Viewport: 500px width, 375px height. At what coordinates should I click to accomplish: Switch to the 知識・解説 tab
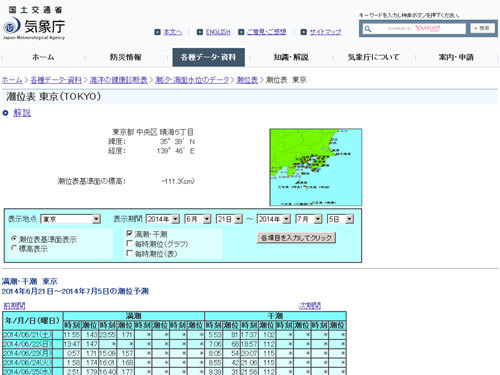tap(291, 57)
